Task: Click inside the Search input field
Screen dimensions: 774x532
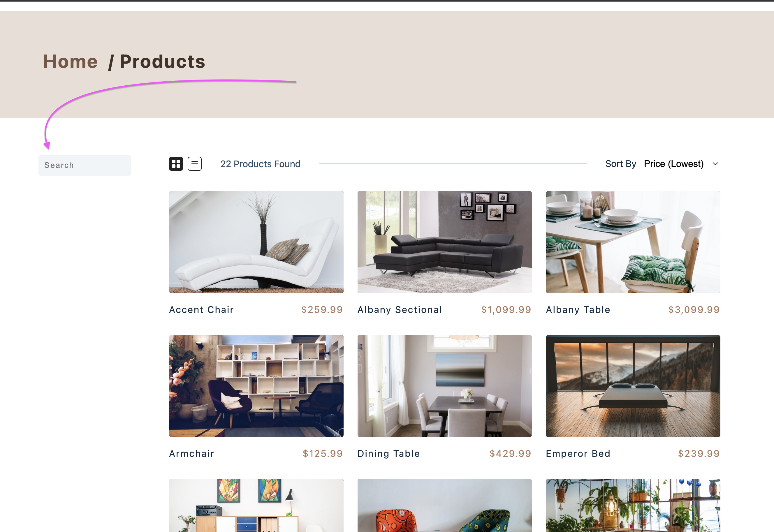Action: [x=85, y=165]
